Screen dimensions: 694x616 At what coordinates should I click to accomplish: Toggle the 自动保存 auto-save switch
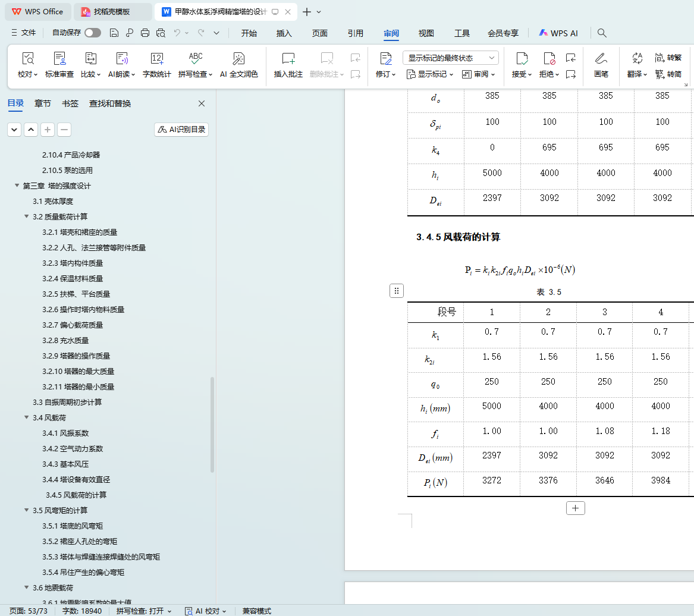point(93,33)
